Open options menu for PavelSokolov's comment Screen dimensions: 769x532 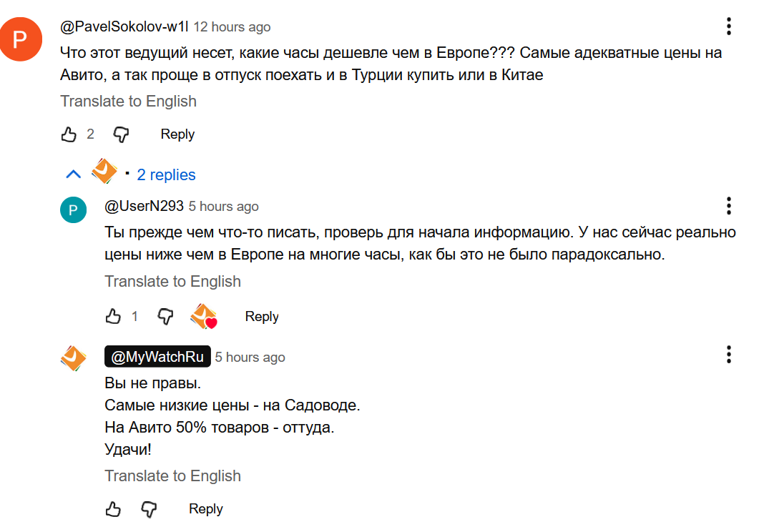(728, 27)
